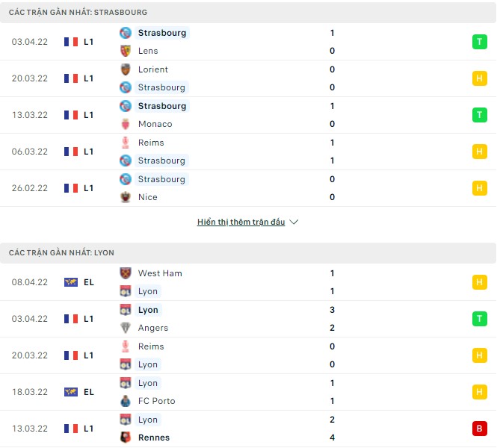Viewport: 503px width, 448px height.
Task: Click Europa League flag icon for 08.04.22
Action: click(71, 282)
